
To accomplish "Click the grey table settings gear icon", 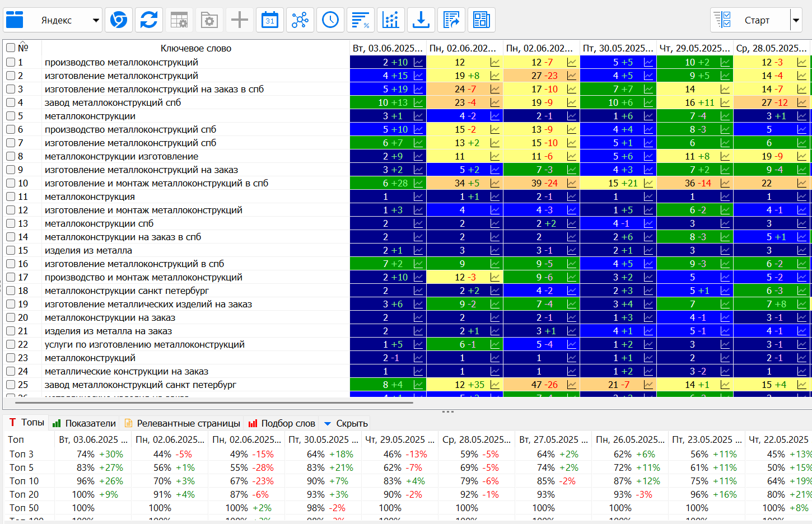I will coord(179,20).
